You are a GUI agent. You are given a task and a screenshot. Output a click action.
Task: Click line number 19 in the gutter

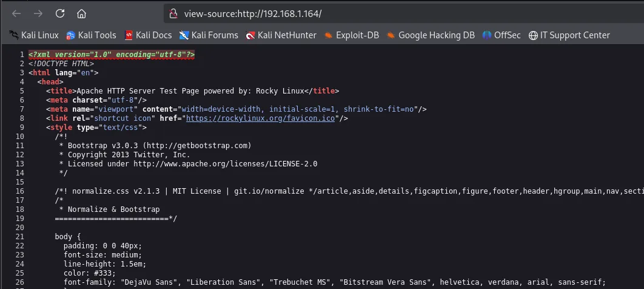20,219
